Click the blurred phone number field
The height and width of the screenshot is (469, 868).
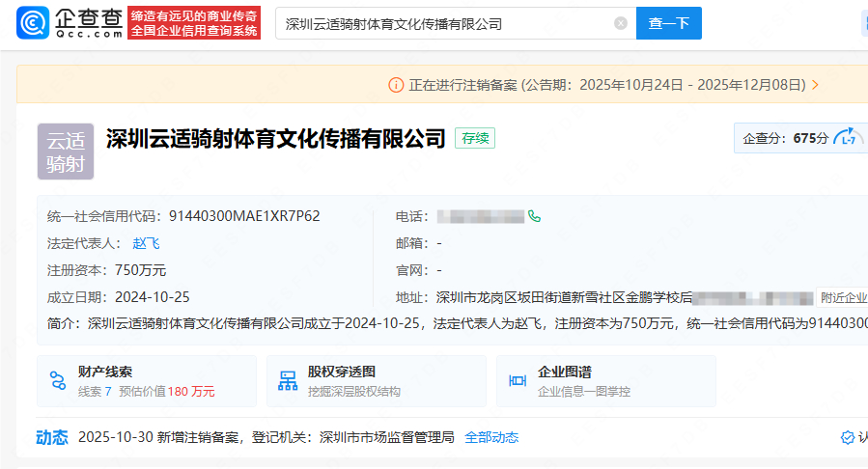(x=481, y=216)
